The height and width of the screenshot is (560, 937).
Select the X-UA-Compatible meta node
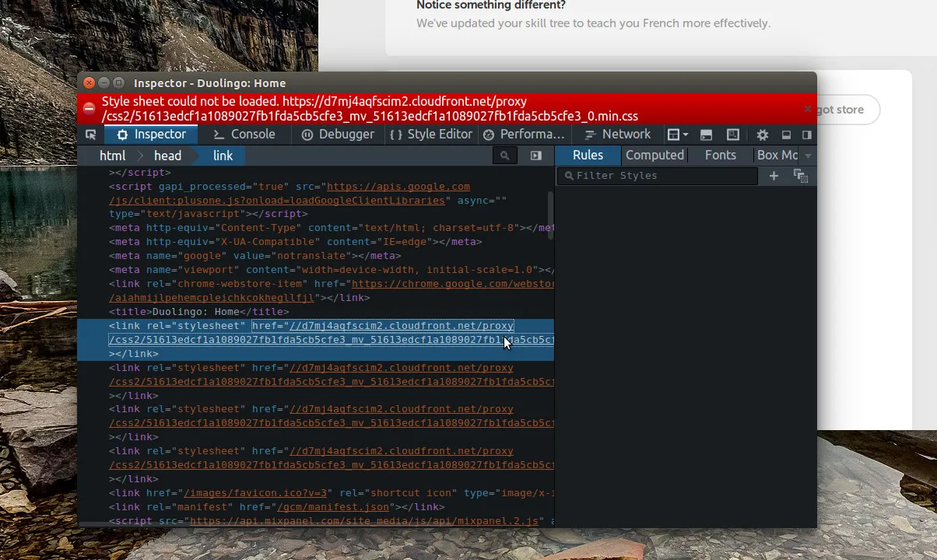pyautogui.click(x=296, y=242)
